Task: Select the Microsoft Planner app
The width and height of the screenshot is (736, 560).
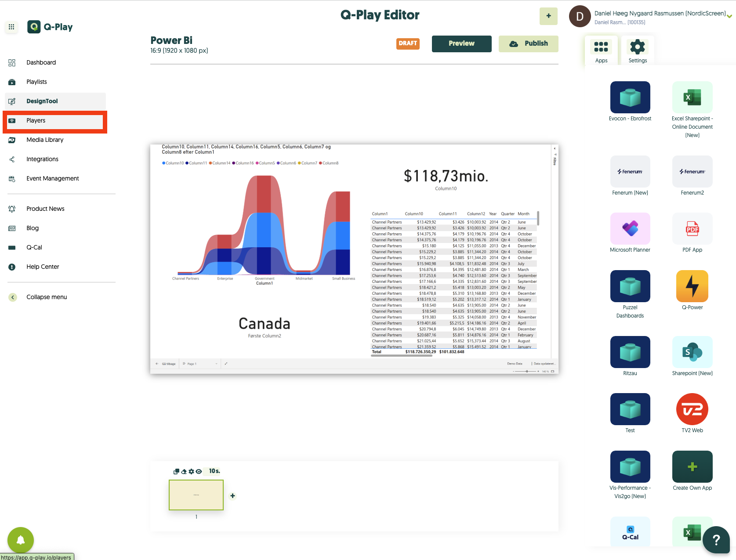Action: (630, 228)
